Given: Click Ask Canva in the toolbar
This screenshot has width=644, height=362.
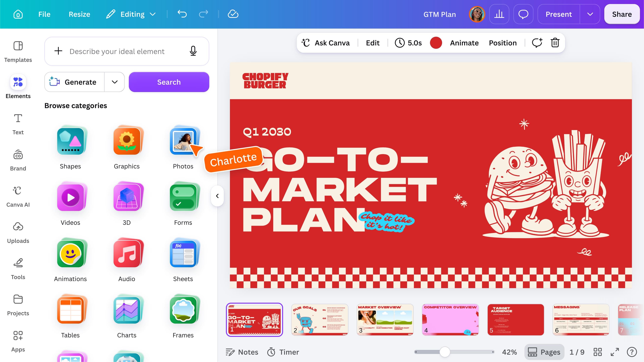Looking at the screenshot, I should tap(326, 43).
